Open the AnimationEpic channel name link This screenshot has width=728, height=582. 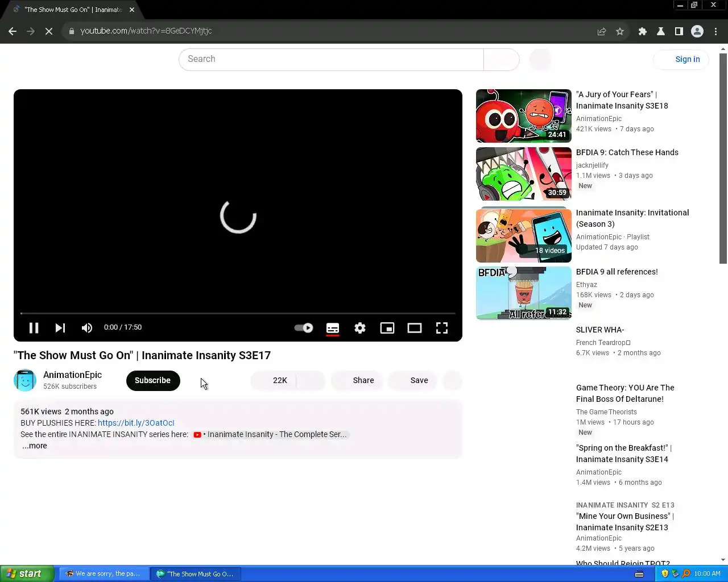[72, 375]
